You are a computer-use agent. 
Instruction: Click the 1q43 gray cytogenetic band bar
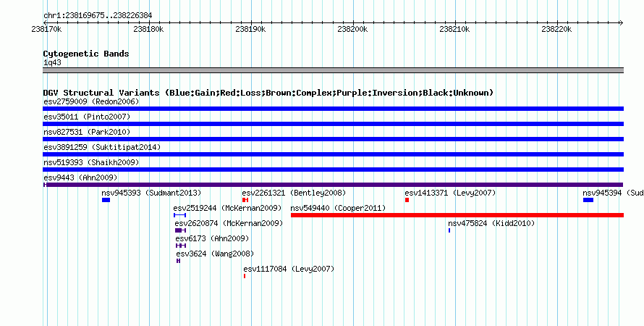[333, 70]
